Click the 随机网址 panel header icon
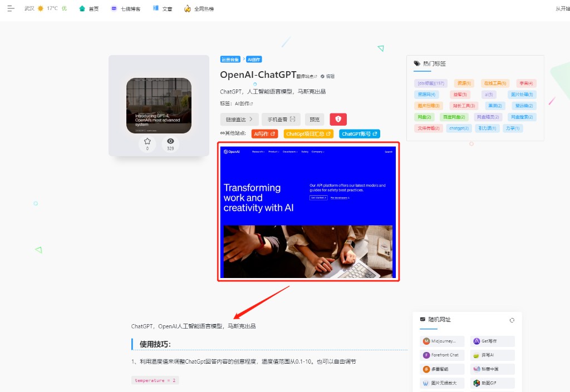Viewport: 570px width, 392px height. [422, 319]
